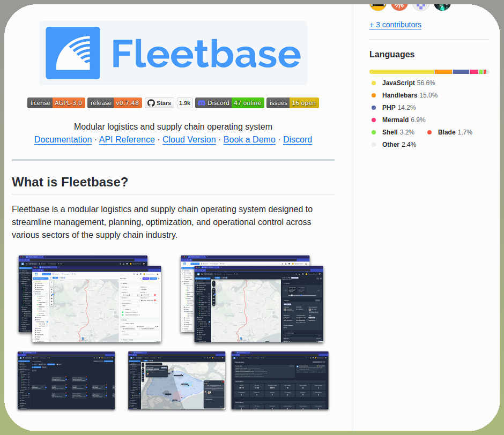Click the Other 2.4% language entry
The height and width of the screenshot is (435, 504).
(x=394, y=145)
